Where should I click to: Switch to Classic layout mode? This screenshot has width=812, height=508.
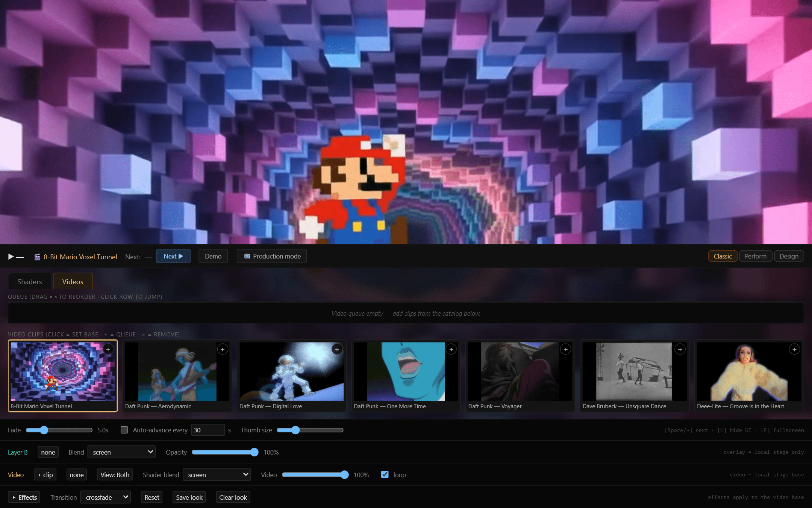[723, 256]
